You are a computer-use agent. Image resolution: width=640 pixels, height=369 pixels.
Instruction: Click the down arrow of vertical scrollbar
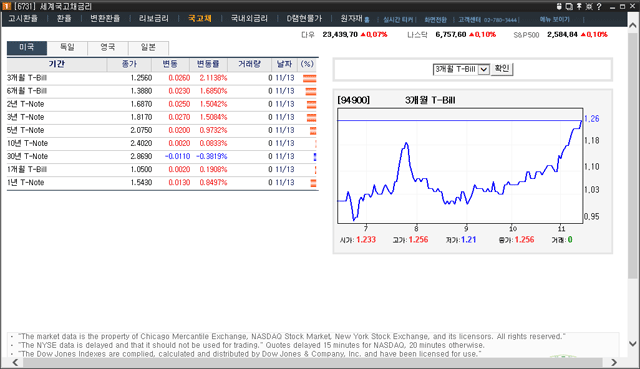pos(633,344)
